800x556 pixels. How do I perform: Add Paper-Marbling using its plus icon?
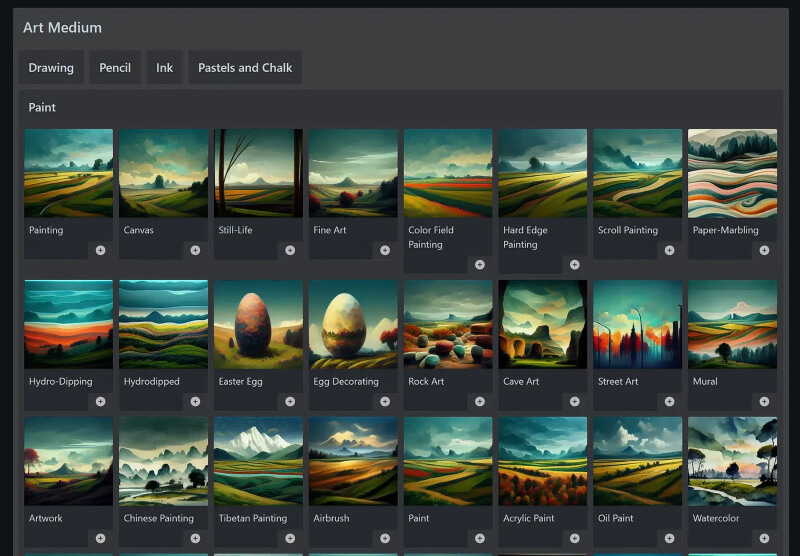coord(764,250)
